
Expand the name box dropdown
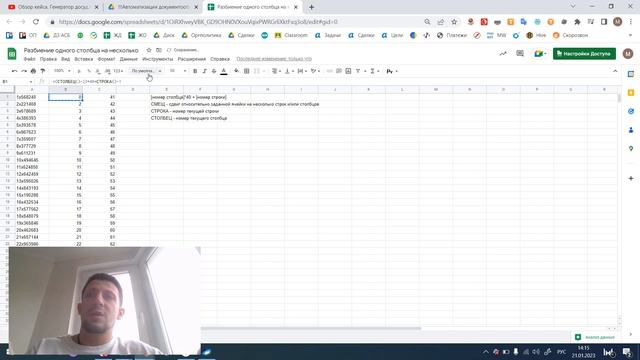click(x=31, y=82)
